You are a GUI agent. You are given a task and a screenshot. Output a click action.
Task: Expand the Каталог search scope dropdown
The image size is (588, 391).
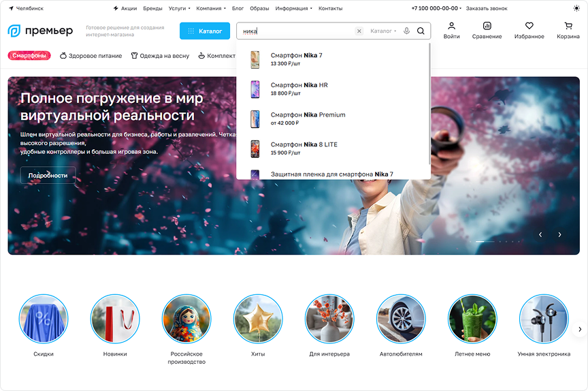click(383, 31)
